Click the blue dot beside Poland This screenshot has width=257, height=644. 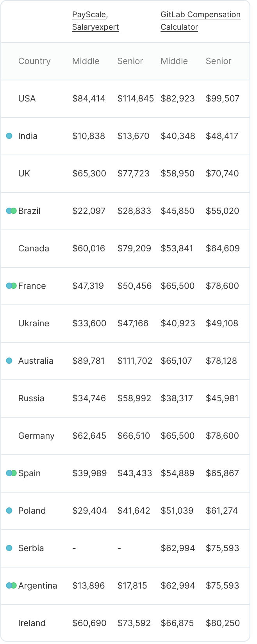(9, 511)
